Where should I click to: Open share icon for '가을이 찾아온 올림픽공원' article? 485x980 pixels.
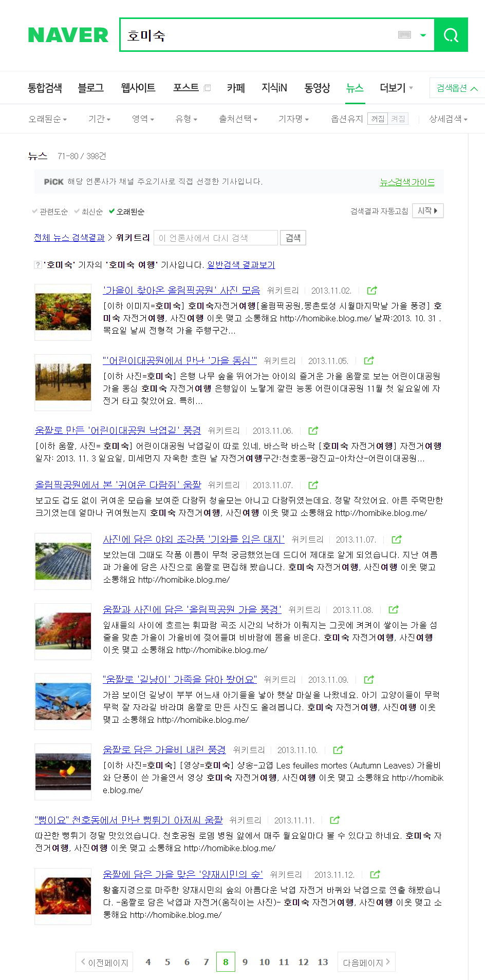[372, 291]
